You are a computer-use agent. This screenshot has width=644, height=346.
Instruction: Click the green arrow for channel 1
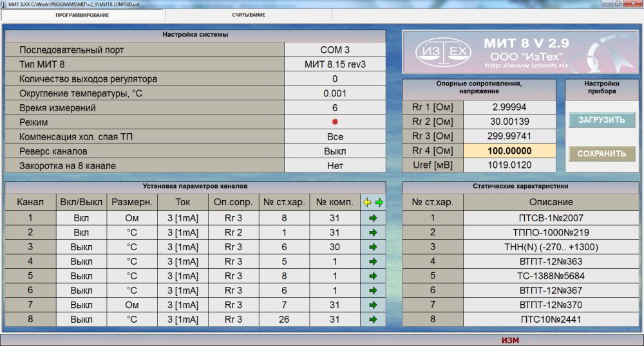373,218
